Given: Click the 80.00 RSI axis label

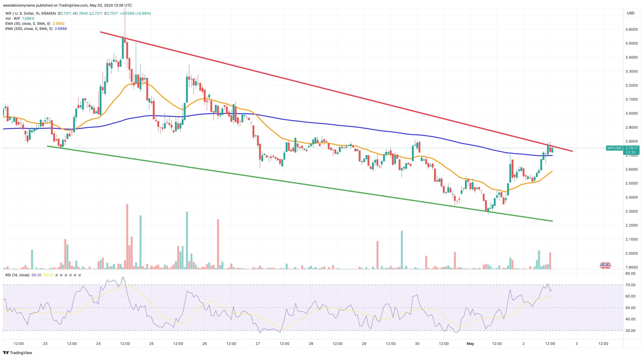Looking at the screenshot, I should (x=630, y=273).
